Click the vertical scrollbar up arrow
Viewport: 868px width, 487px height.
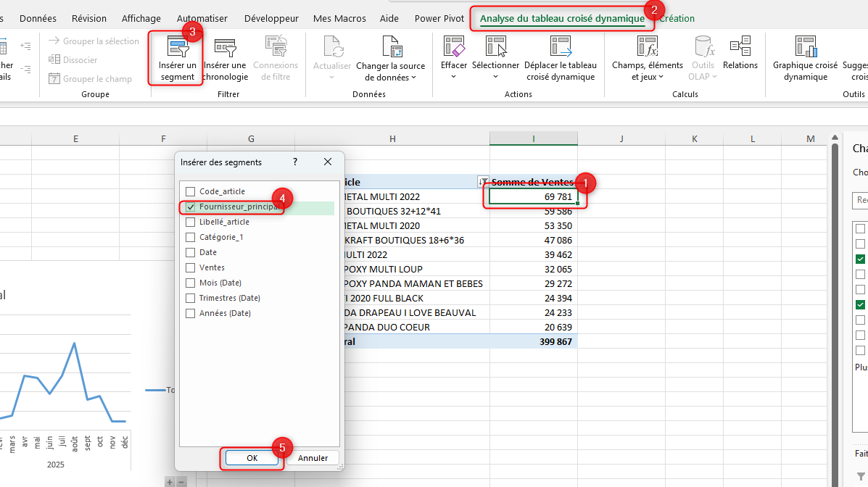pos(835,137)
